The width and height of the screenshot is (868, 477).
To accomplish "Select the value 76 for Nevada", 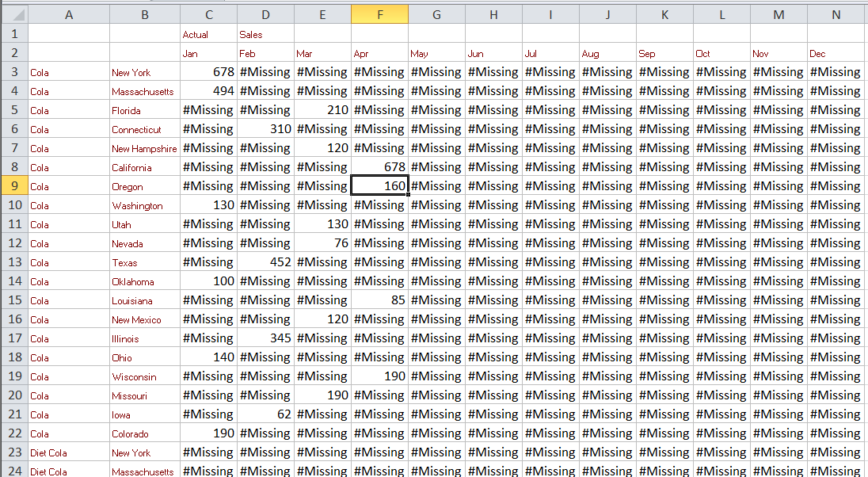I will point(323,242).
